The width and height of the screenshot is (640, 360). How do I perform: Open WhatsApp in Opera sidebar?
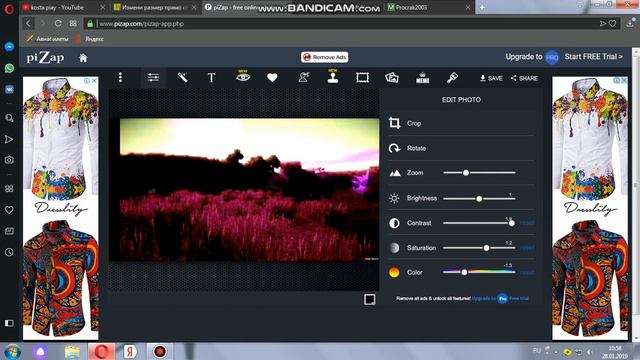(9, 68)
